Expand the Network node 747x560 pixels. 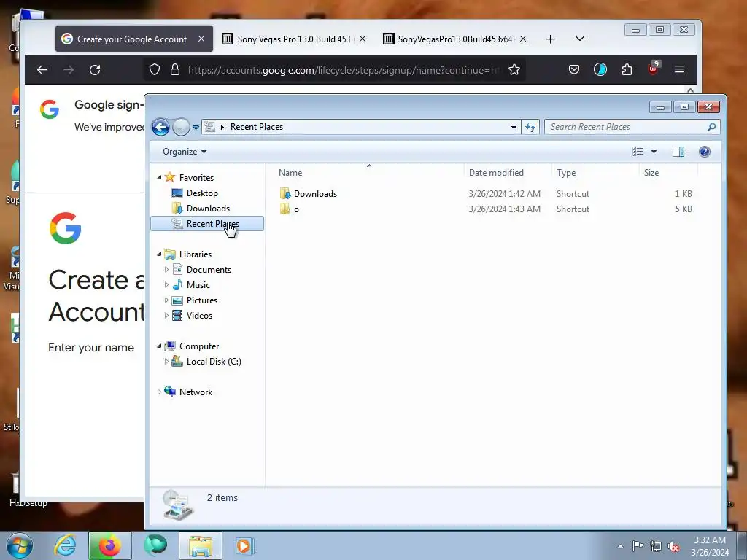(159, 392)
